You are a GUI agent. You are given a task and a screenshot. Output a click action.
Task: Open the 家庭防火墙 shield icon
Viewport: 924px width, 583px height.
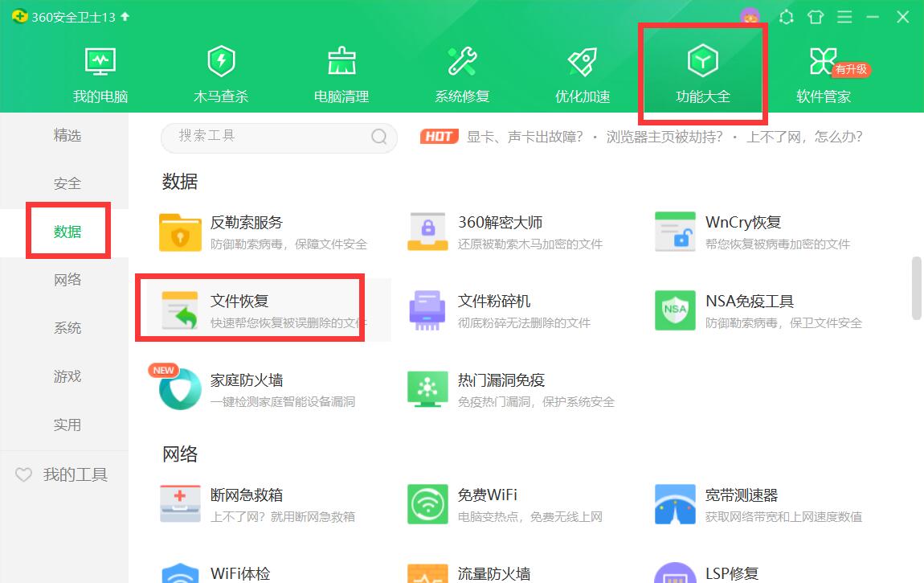point(180,388)
